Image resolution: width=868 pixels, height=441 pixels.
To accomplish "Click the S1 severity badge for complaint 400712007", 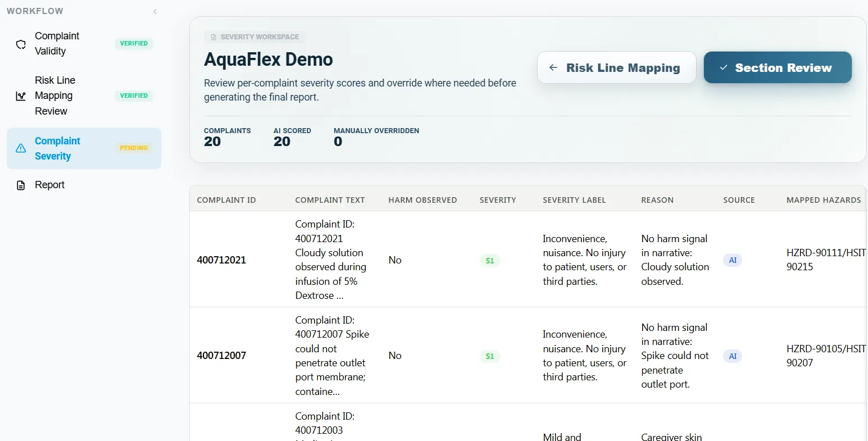I will coord(490,356).
